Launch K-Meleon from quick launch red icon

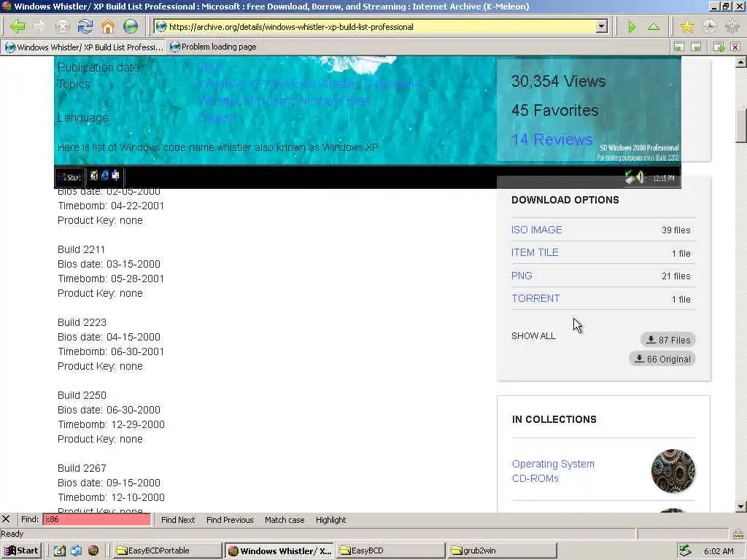[x=93, y=551]
